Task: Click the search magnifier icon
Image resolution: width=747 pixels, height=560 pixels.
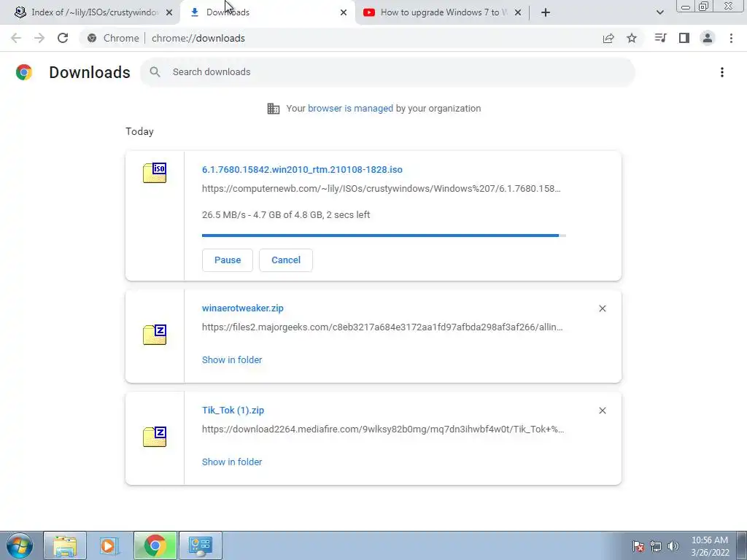Action: [155, 72]
